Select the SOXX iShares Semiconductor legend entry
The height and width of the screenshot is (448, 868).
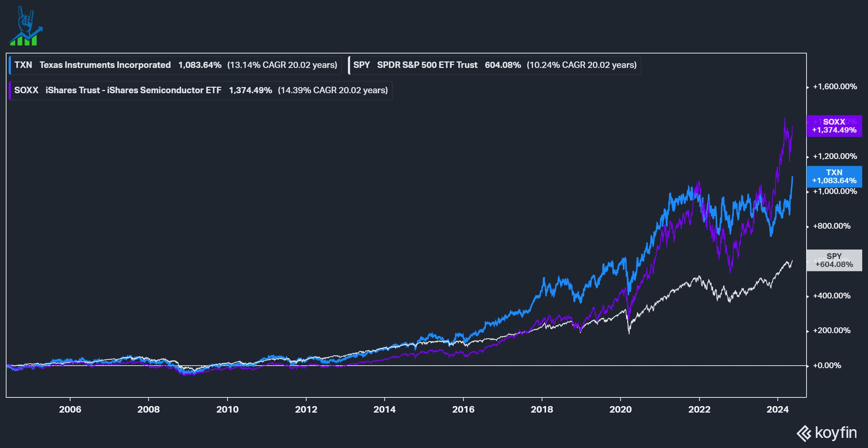point(201,90)
